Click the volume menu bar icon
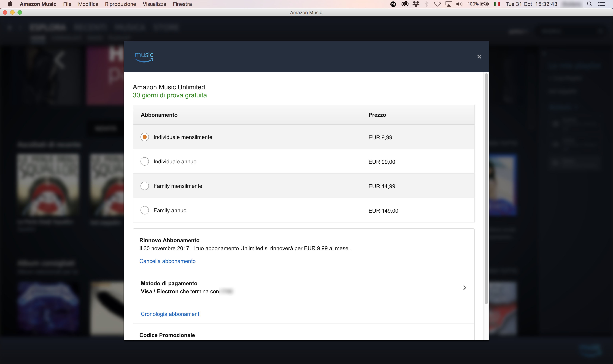The width and height of the screenshot is (613, 364). click(459, 4)
